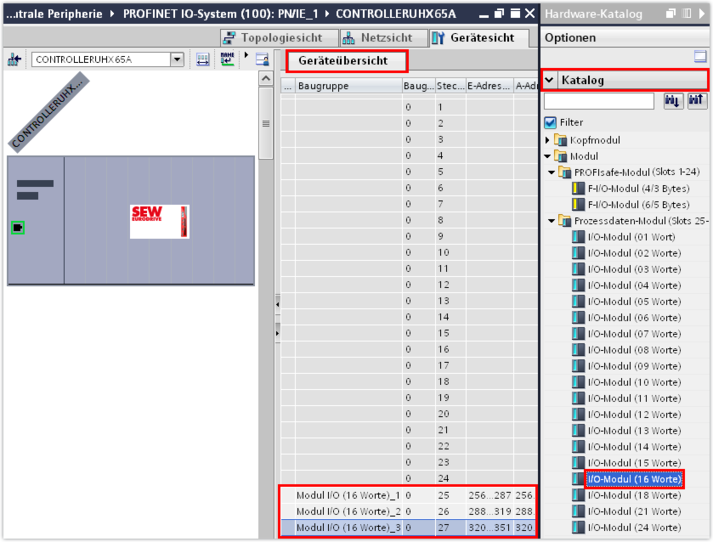Collapse the Katalog section
The height and width of the screenshot is (542, 713).
(x=549, y=80)
